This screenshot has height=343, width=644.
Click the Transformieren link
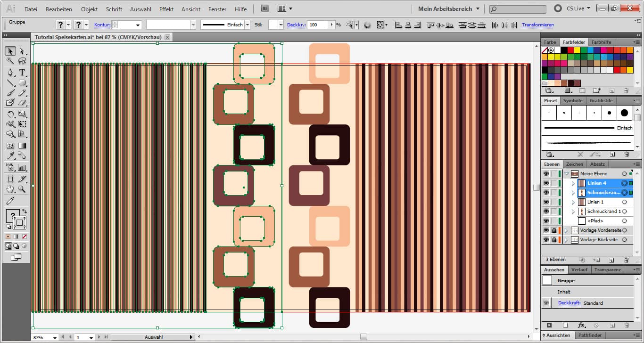pos(537,25)
